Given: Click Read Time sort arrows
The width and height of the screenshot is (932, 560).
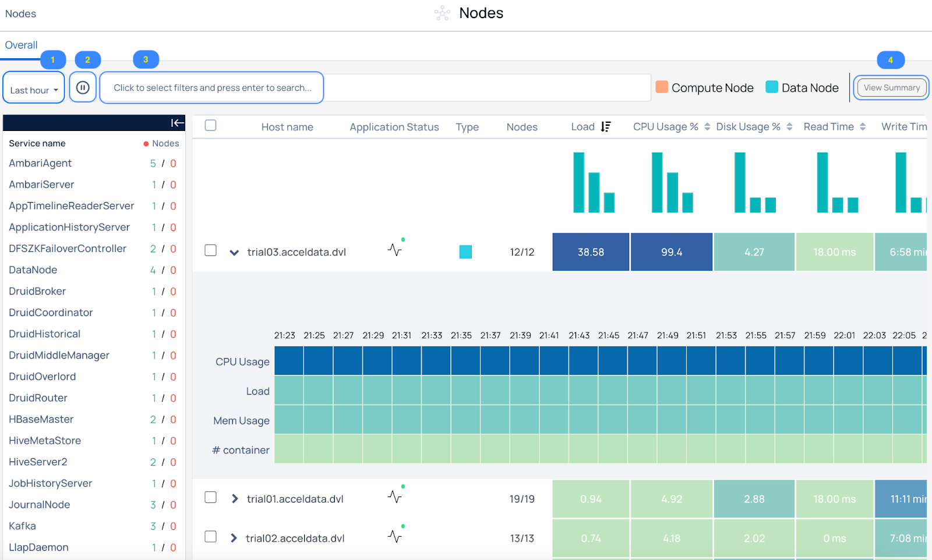Looking at the screenshot, I should 863,127.
